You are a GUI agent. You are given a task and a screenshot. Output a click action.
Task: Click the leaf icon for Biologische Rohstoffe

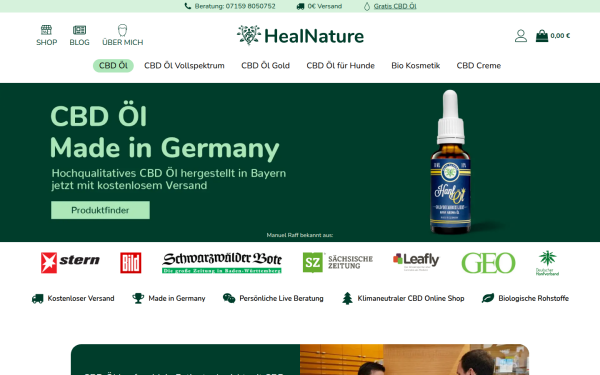tap(488, 298)
